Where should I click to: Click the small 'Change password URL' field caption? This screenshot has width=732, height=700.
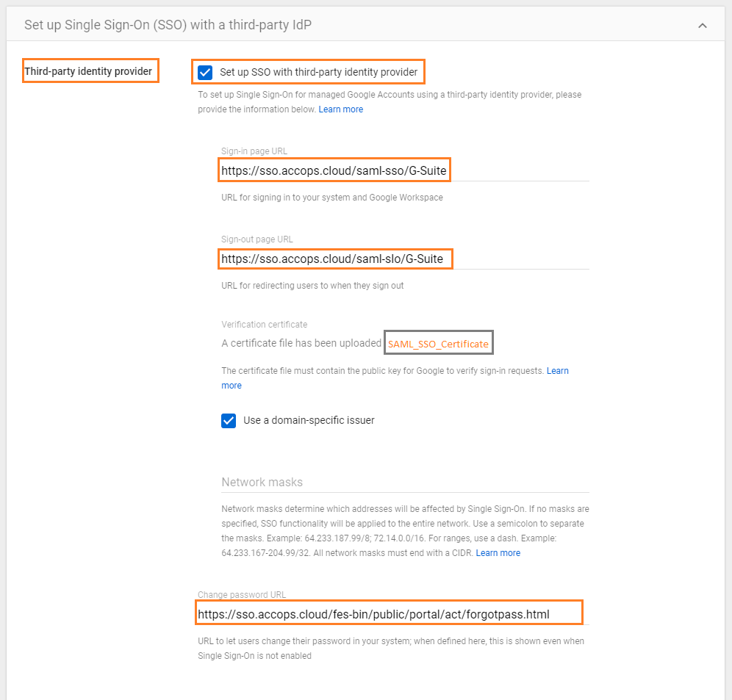click(x=242, y=595)
